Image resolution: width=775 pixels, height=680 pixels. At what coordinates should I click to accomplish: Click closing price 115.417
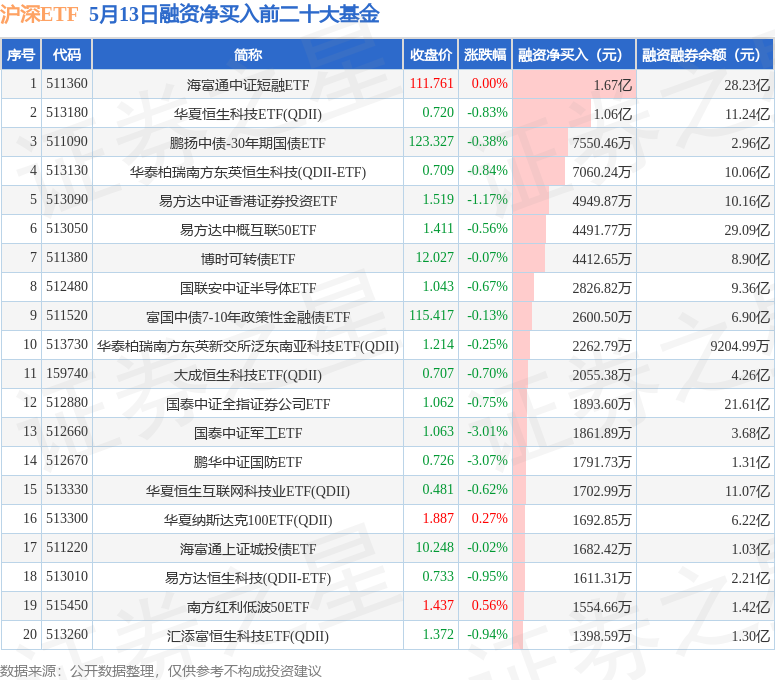click(431, 316)
